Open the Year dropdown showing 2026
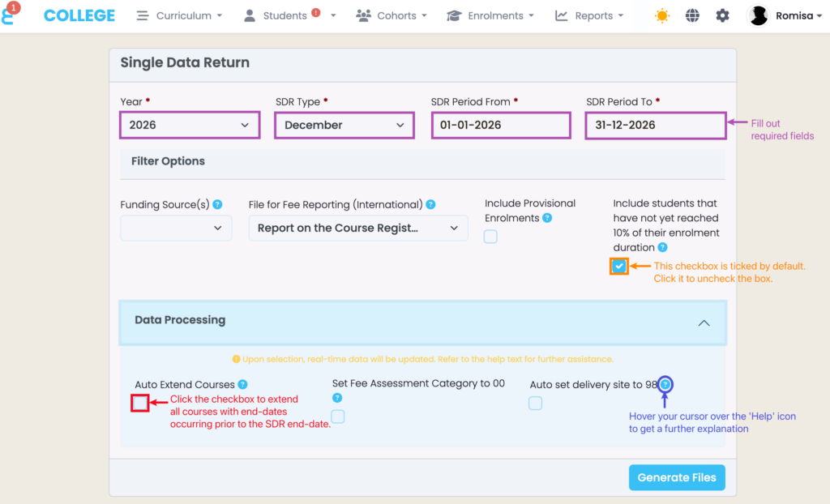 190,126
